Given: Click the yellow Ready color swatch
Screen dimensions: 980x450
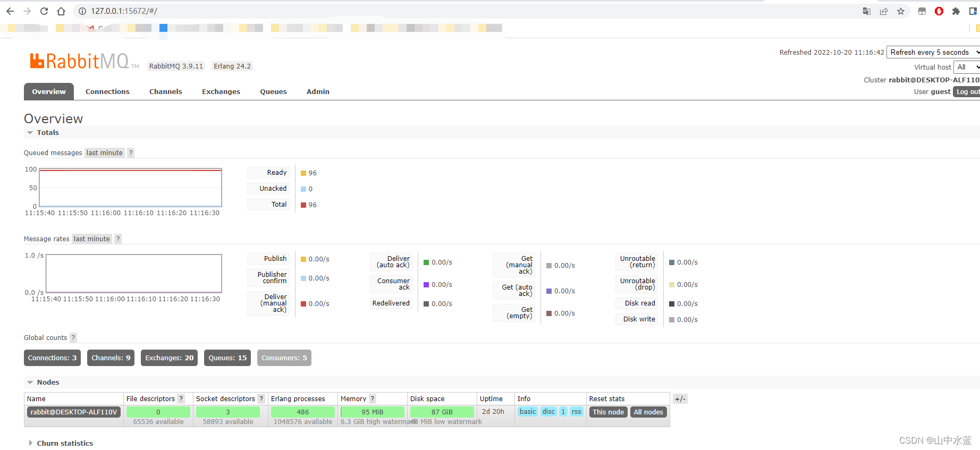Looking at the screenshot, I should point(303,173).
